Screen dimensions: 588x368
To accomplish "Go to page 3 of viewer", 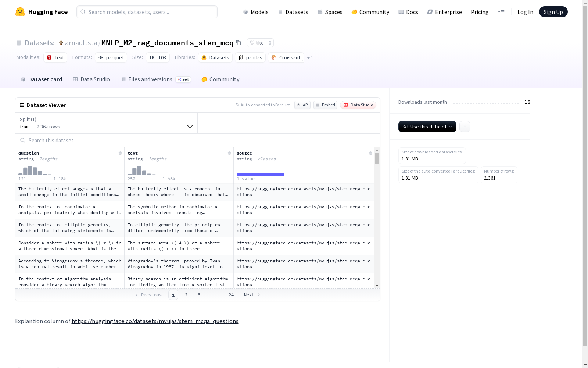I will (x=199, y=295).
